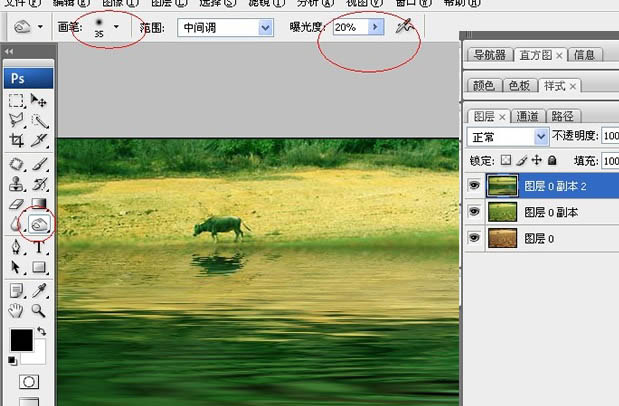Click the foreground black color swatch

pyautogui.click(x=20, y=340)
